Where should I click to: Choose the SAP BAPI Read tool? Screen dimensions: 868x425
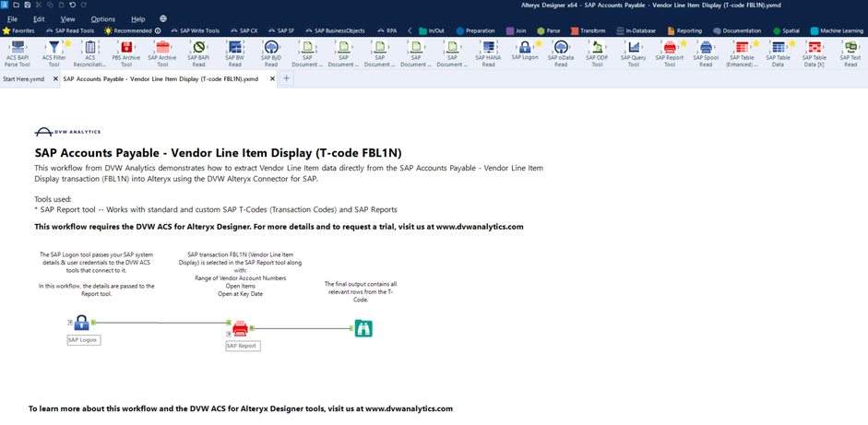click(198, 47)
